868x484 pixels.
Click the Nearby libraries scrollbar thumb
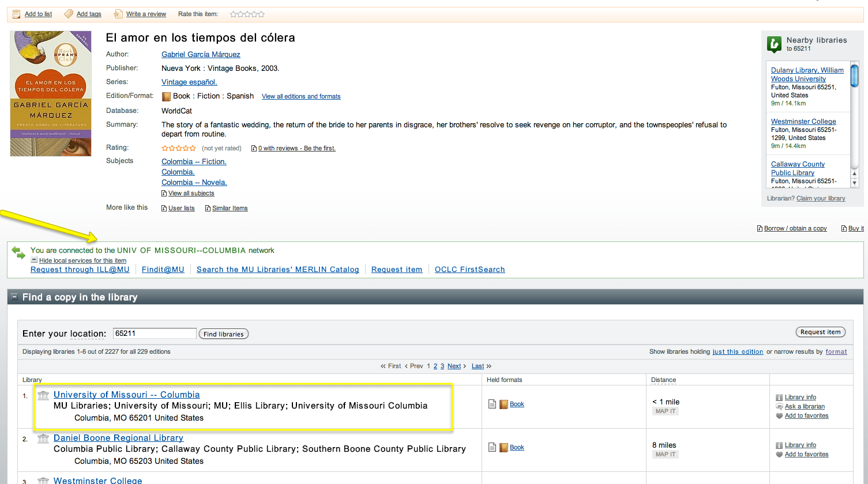(x=855, y=76)
